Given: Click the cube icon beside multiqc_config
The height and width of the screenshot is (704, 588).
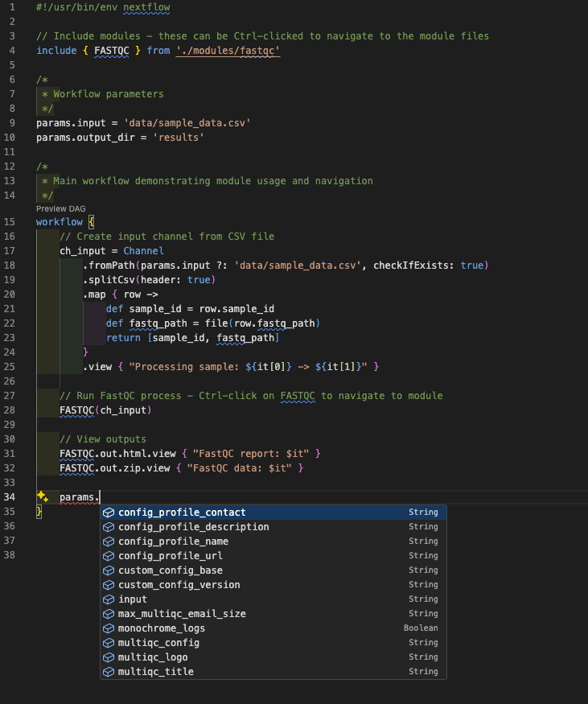Looking at the screenshot, I should tap(109, 643).
